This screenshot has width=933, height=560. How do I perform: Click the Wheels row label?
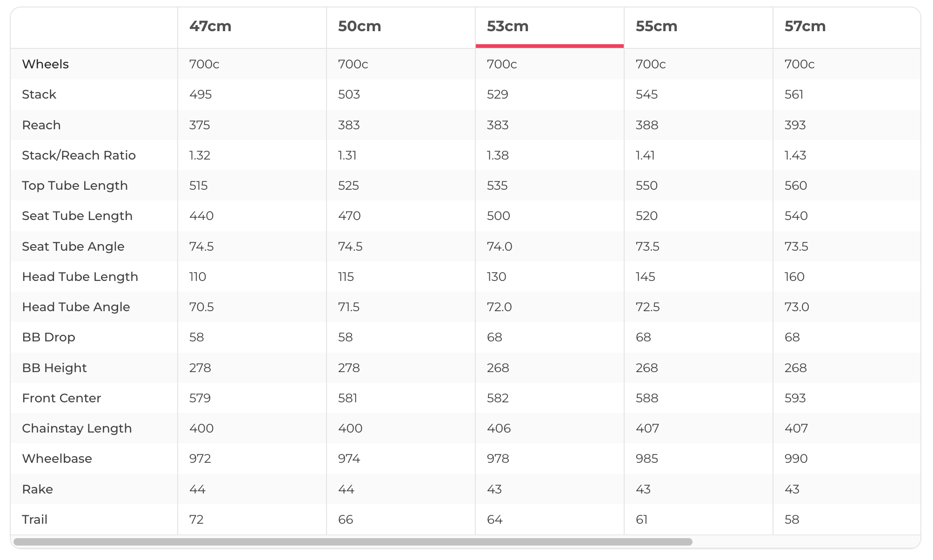click(x=46, y=64)
